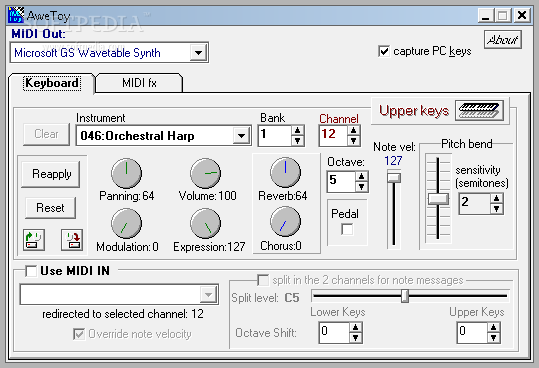Raise the Octave value
The height and width of the screenshot is (368, 539).
361,176
